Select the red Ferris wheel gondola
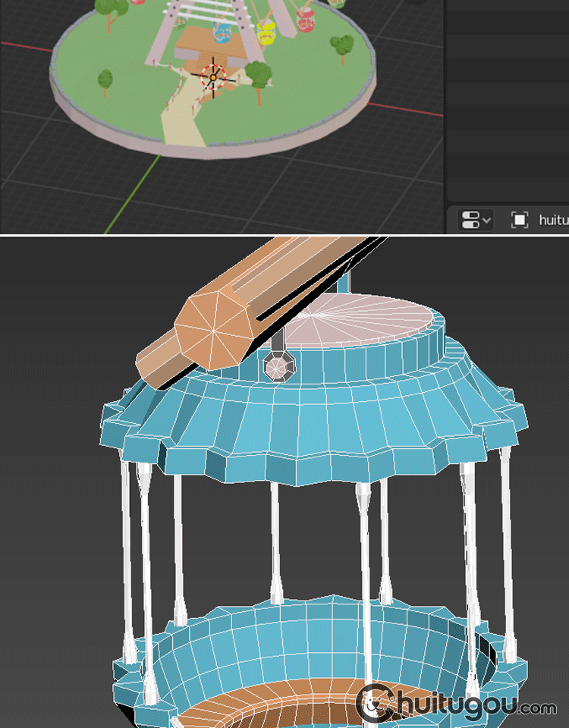 [x=305, y=23]
